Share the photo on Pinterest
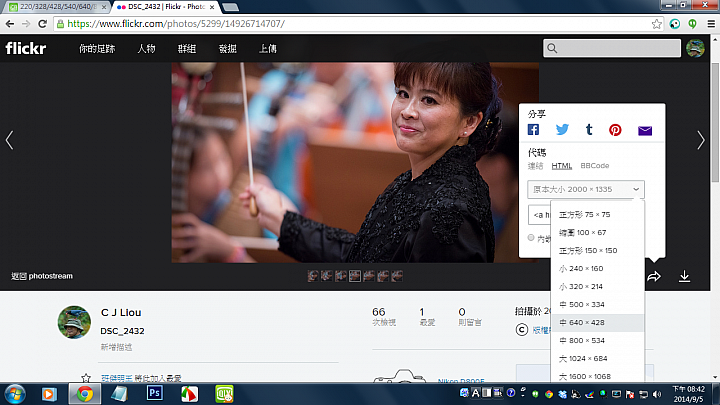720x405 pixels. [615, 130]
